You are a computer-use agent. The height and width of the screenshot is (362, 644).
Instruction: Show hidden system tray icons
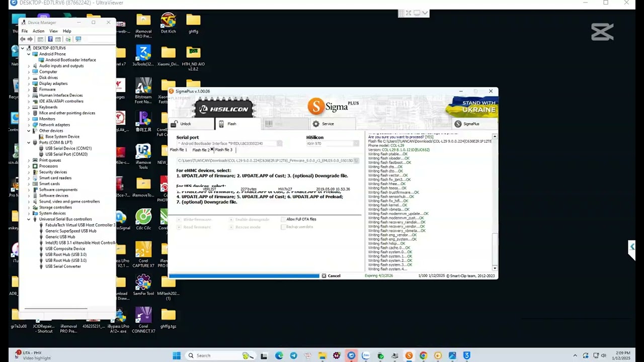(575, 355)
